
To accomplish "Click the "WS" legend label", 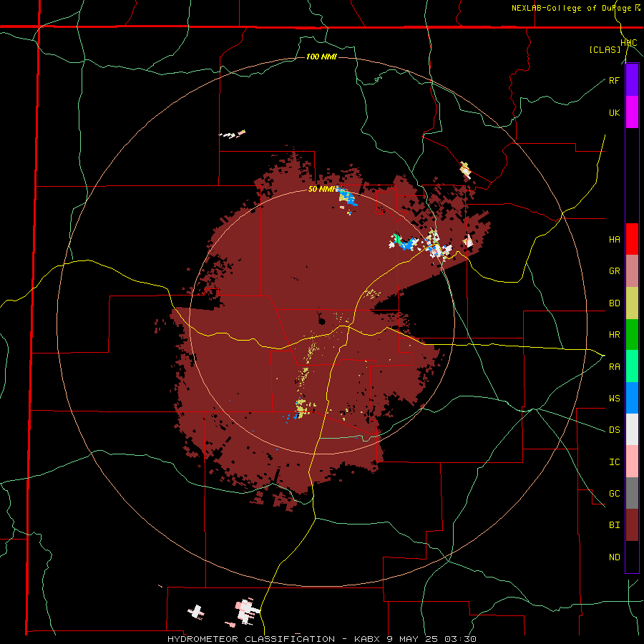I will point(614,399).
